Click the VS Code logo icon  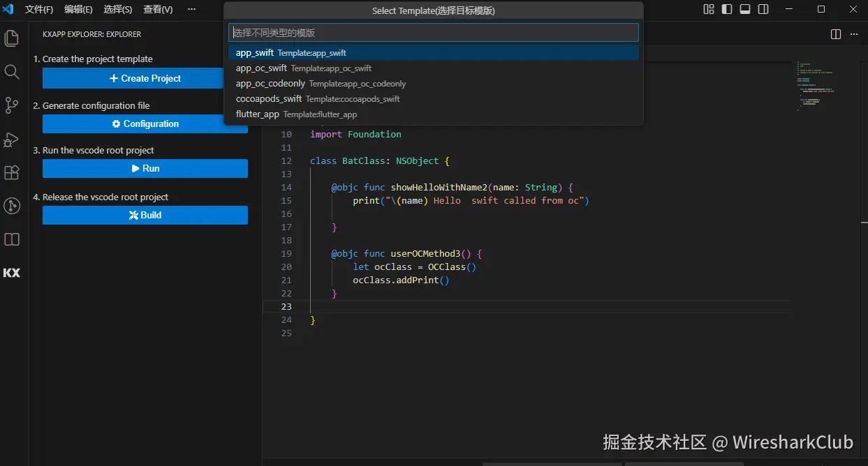tap(8, 9)
